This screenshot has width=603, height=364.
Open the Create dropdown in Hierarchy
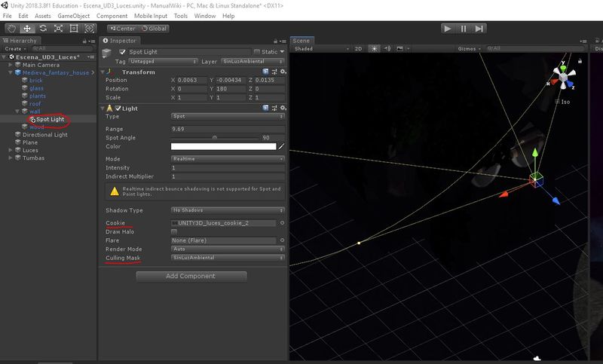coord(15,49)
